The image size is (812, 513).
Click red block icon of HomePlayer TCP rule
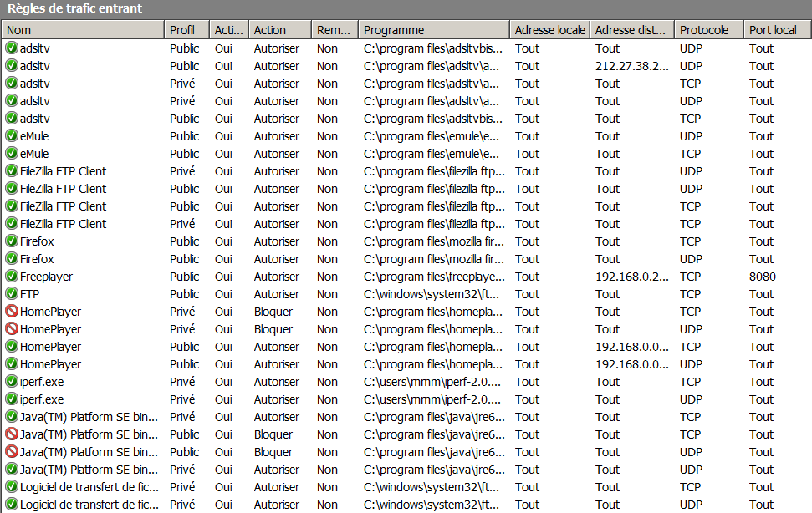tap(12, 312)
